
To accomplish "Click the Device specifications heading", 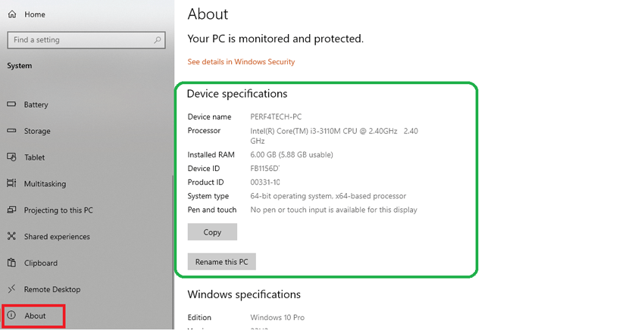I will tap(237, 94).
